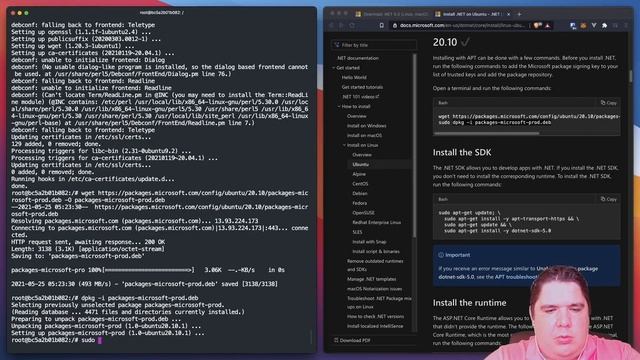Screen dimensions: 640x360
Task: Select Debian in the sidebar tree
Action: point(360,193)
